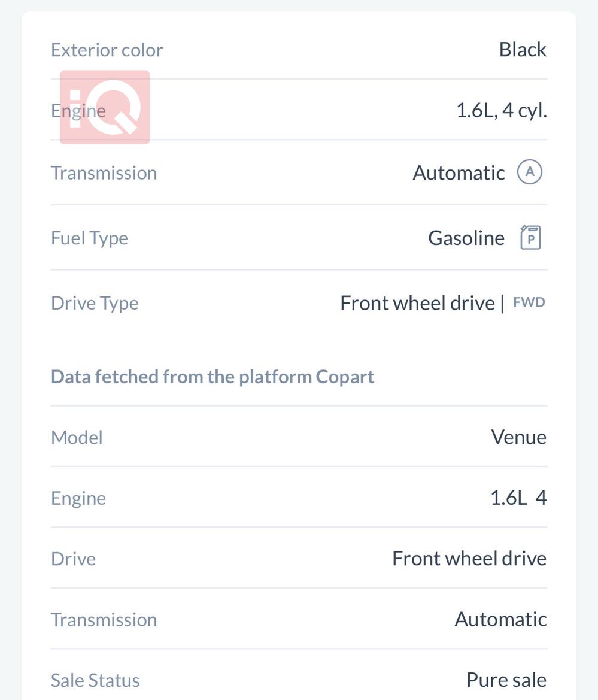
Task: Click the Copart engine value 1.6L 4
Action: [x=518, y=498]
